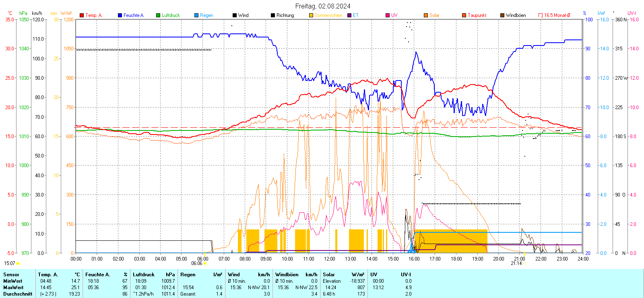Click the orange Solar legend square
Image resolution: width=644 pixels, height=298 pixels.
426,15
